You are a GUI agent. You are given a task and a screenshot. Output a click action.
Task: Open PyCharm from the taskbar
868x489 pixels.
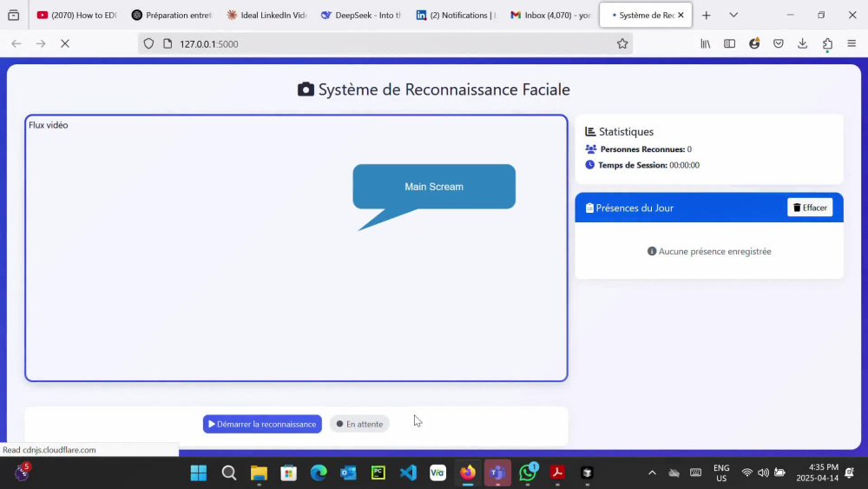378,473
